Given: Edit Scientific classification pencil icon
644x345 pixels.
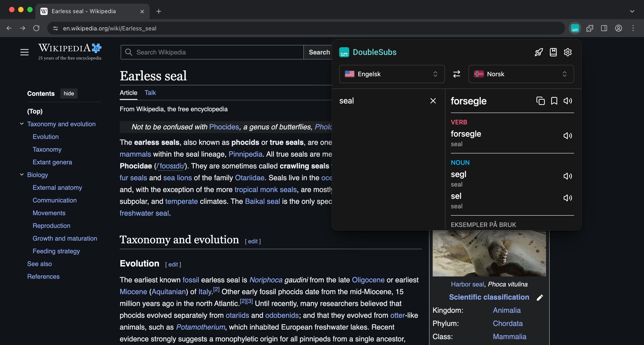Looking at the screenshot, I should tap(540, 298).
